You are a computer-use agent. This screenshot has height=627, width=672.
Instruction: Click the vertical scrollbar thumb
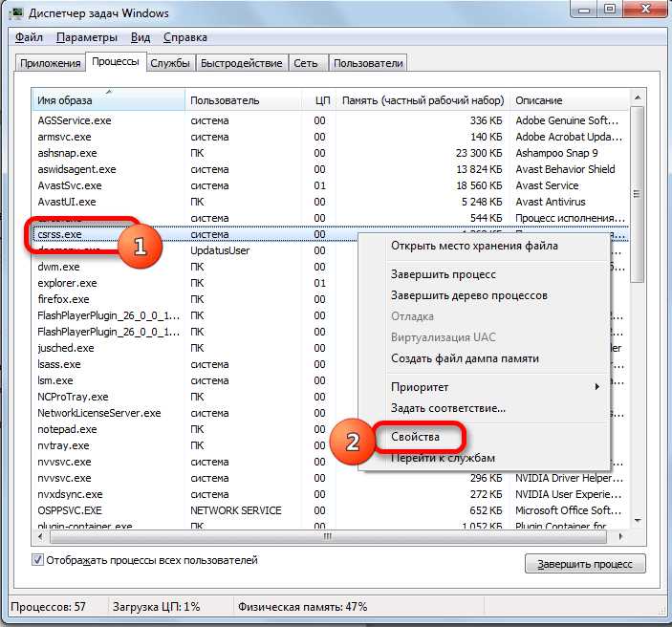point(638,194)
